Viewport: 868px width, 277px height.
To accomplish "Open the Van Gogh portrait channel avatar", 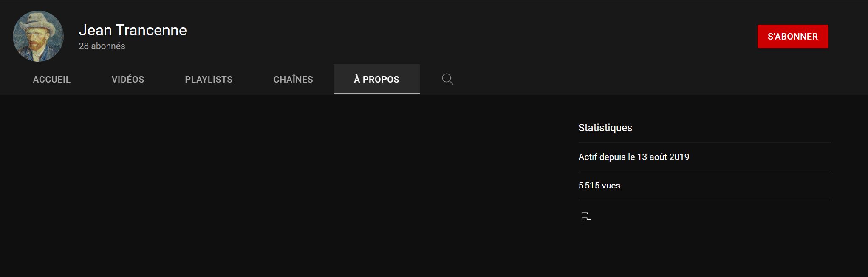I will pyautogui.click(x=38, y=36).
